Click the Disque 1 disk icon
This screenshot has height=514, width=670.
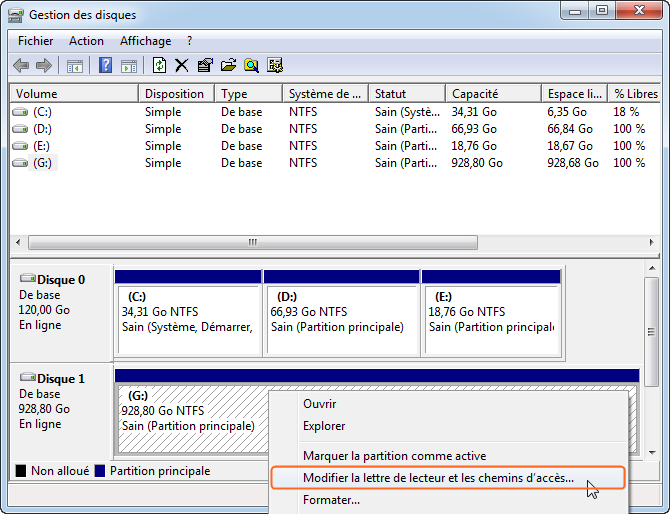coord(28,377)
